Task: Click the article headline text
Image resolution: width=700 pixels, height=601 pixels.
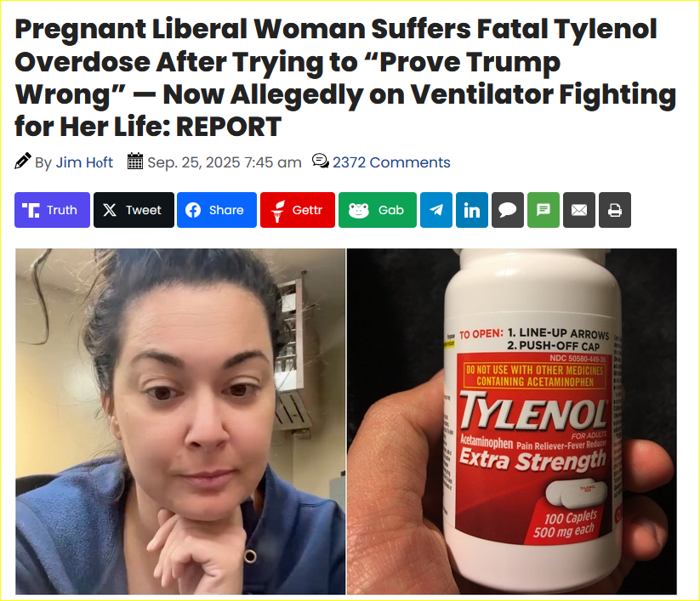Action: (345, 77)
